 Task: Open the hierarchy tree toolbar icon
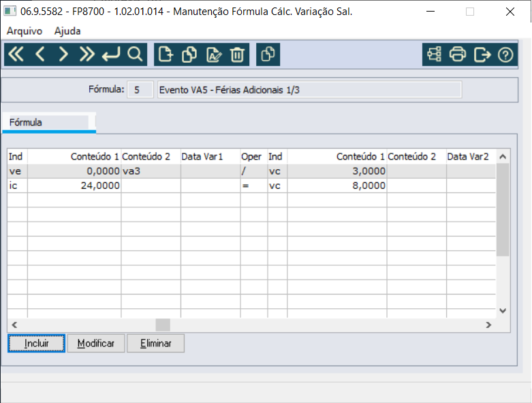tap(435, 55)
